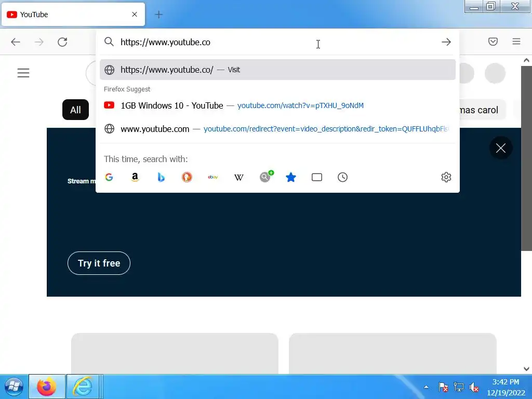The width and height of the screenshot is (532, 399).
Task: Search this time with Google
Action: [109, 177]
